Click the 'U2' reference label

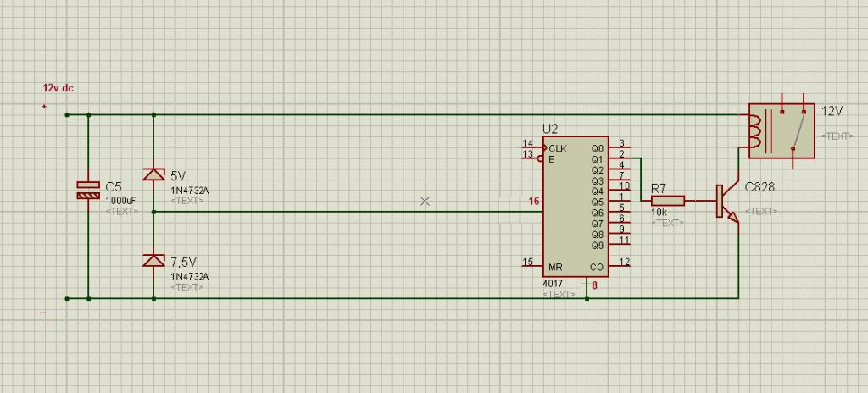pyautogui.click(x=550, y=129)
